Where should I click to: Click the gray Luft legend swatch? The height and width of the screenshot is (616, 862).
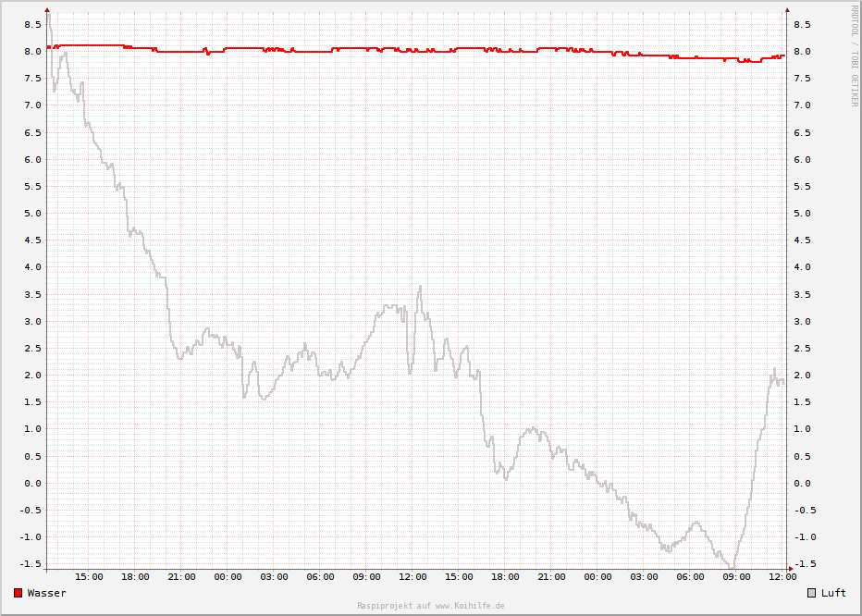(811, 593)
